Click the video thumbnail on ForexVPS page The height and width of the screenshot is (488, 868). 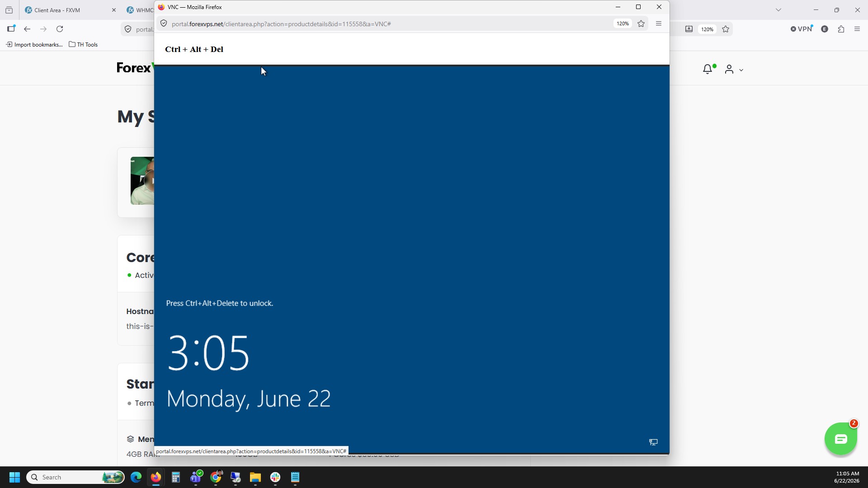tap(142, 181)
